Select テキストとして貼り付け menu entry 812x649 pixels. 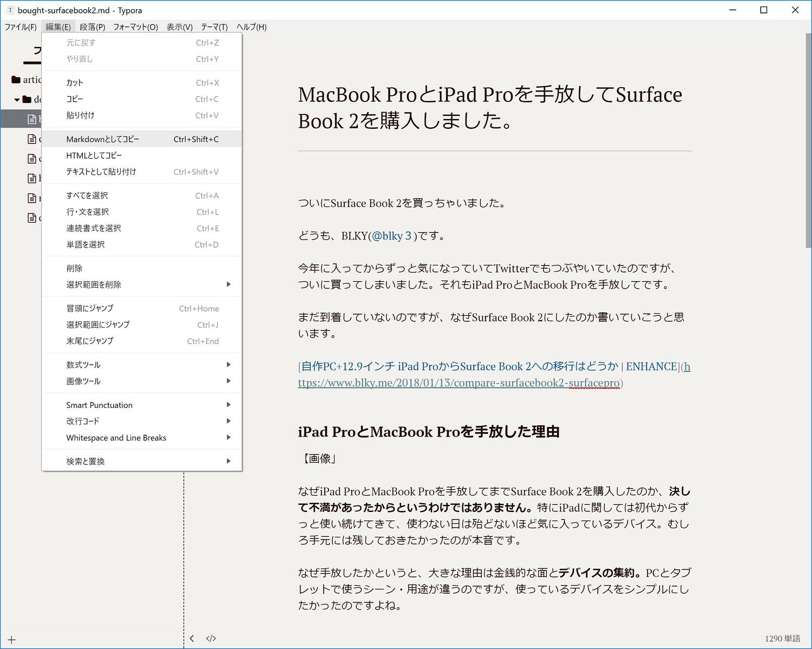(x=142, y=171)
